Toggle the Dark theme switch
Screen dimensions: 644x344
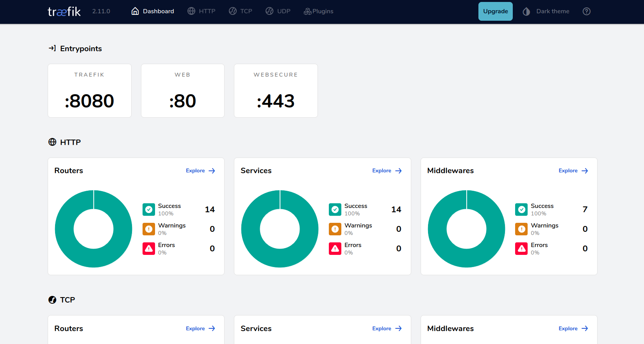click(x=546, y=11)
